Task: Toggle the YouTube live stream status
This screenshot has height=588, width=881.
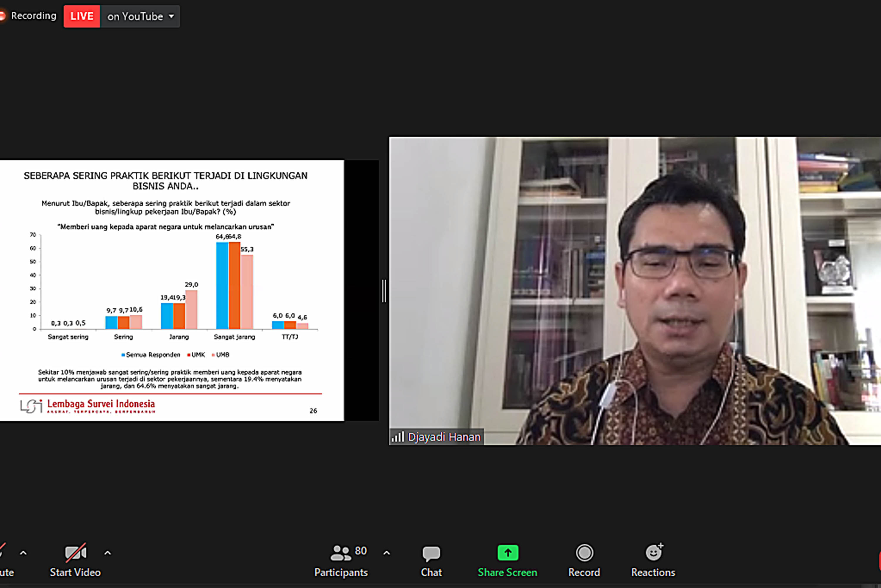Action: [x=81, y=16]
